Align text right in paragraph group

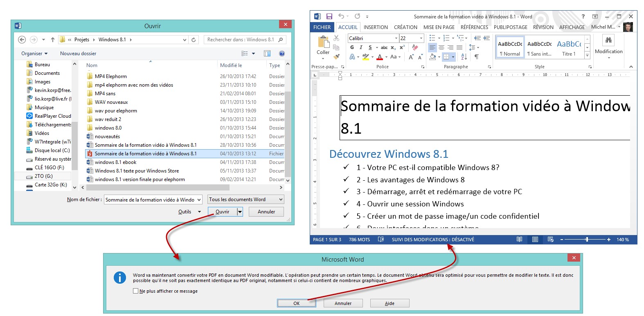[450, 47]
